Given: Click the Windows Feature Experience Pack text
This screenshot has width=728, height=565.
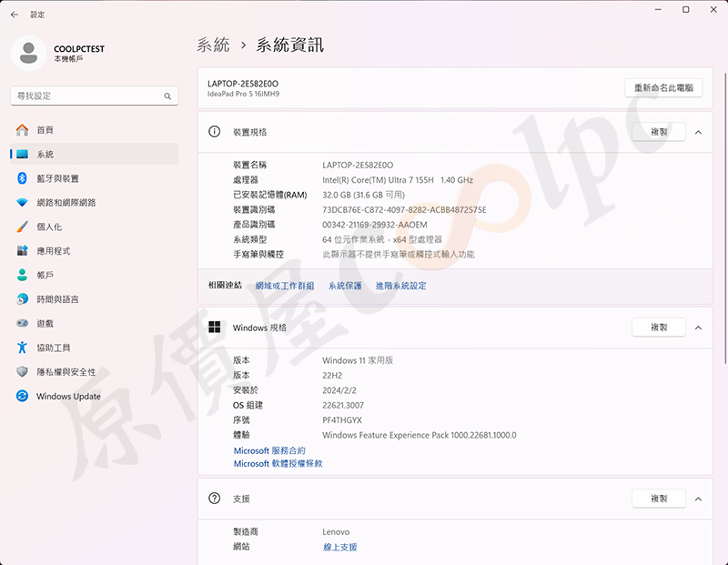Looking at the screenshot, I should point(420,435).
